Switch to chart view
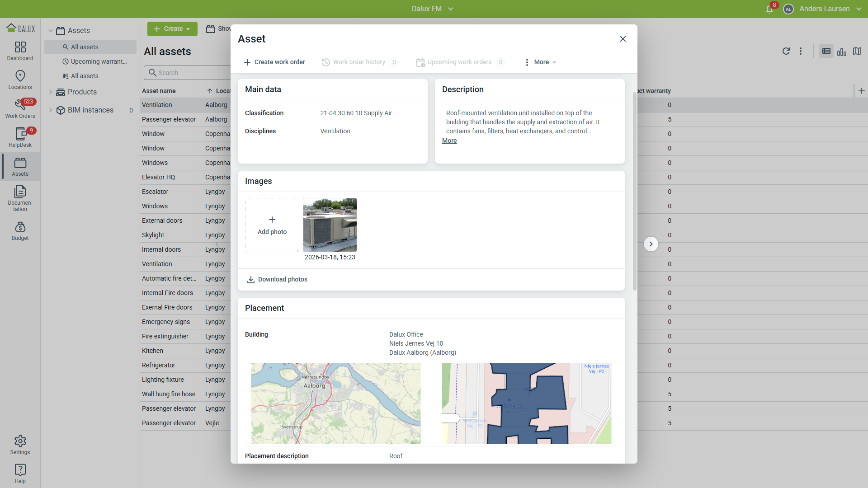 [x=842, y=51]
